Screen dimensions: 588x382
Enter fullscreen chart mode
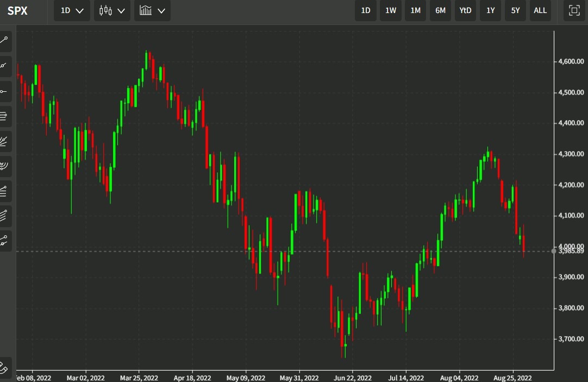tap(574, 10)
